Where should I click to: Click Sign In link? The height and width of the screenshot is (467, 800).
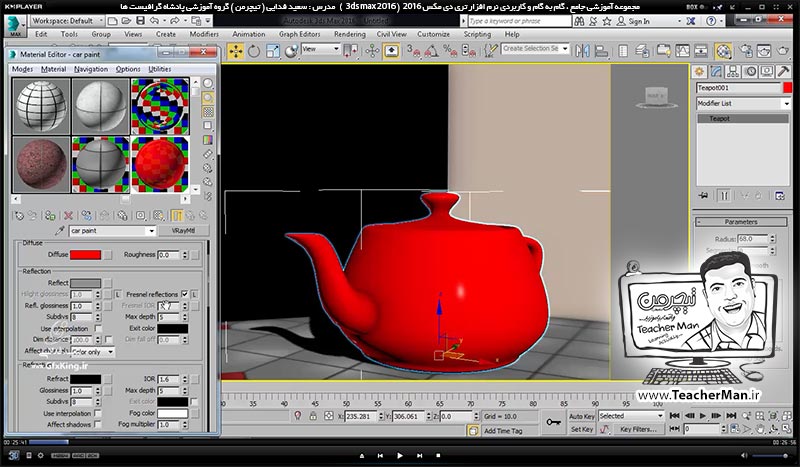click(x=639, y=21)
